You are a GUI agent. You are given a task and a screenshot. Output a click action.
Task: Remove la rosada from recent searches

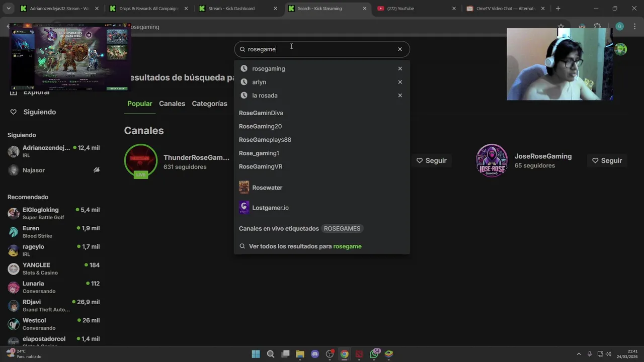click(400, 96)
